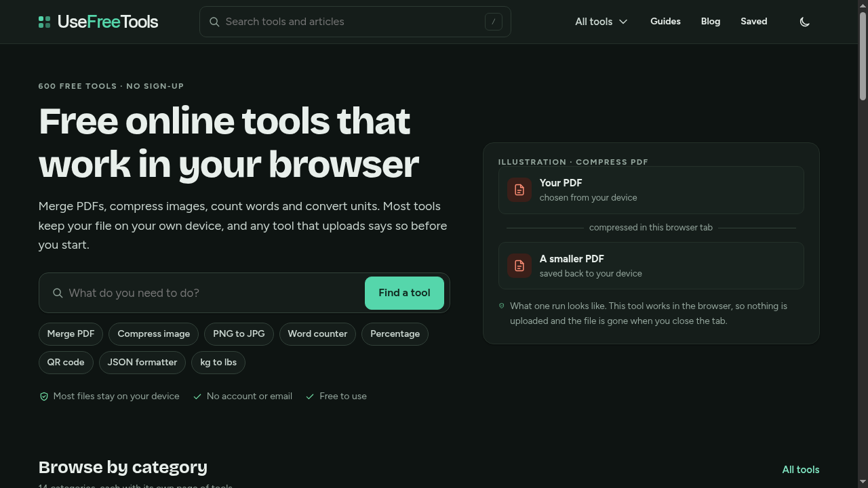Select the Percentage chip
Image resolution: width=868 pixels, height=488 pixels.
tap(395, 334)
